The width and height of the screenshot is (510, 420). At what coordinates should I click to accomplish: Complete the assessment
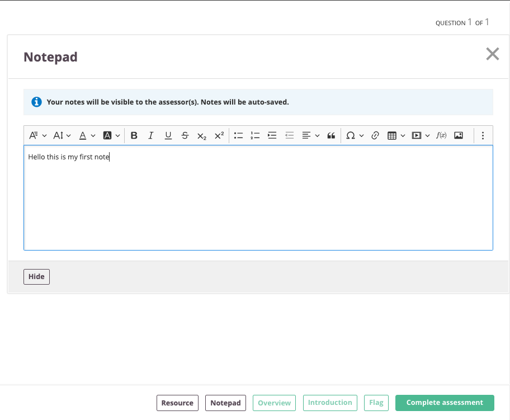tap(445, 403)
